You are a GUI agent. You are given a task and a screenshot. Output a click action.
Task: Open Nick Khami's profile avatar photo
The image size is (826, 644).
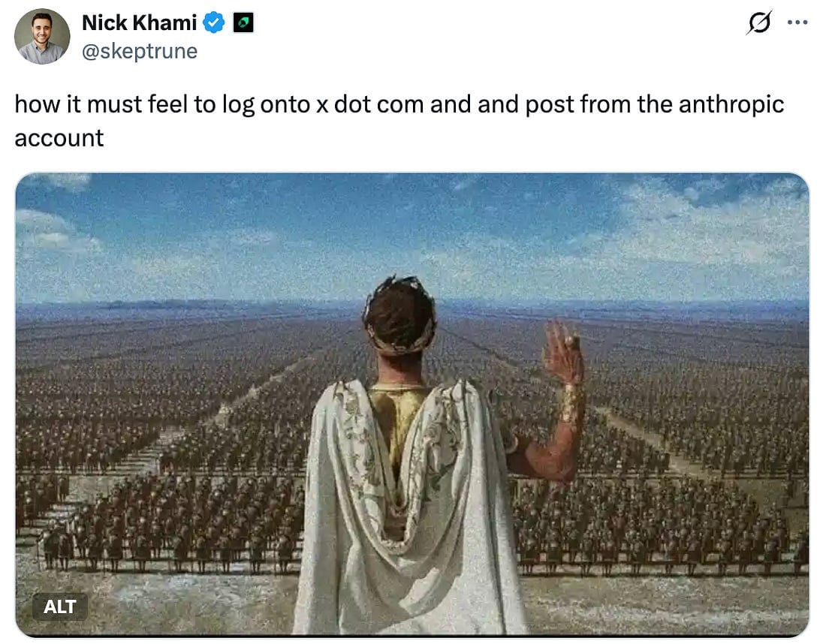point(42,36)
